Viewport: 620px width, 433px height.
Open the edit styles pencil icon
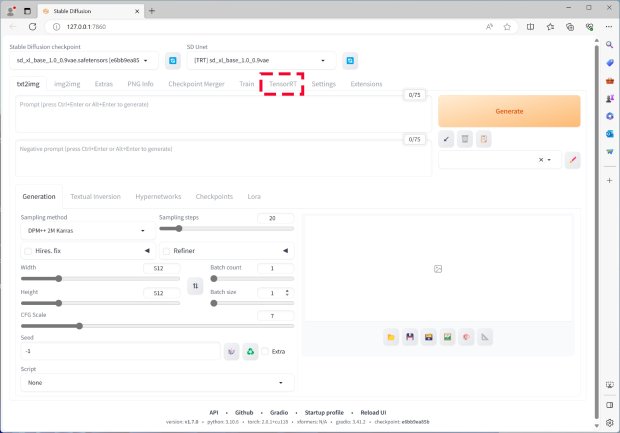pos(573,160)
